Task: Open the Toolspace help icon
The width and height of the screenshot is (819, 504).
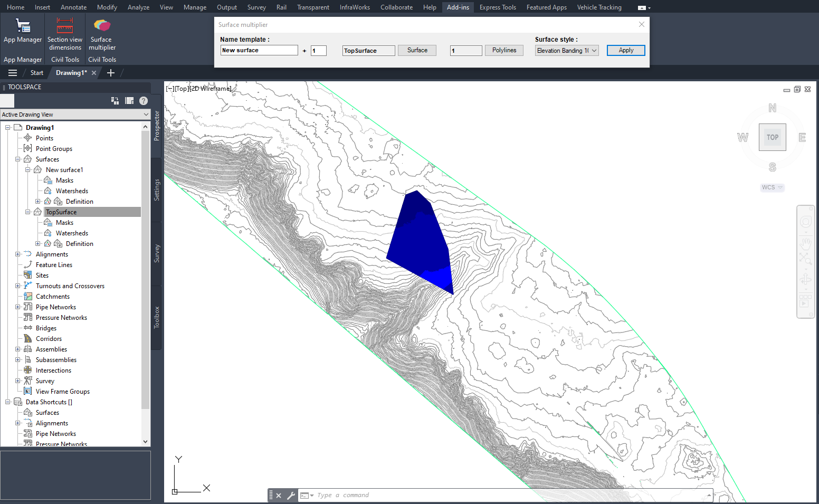Action: pyautogui.click(x=144, y=101)
